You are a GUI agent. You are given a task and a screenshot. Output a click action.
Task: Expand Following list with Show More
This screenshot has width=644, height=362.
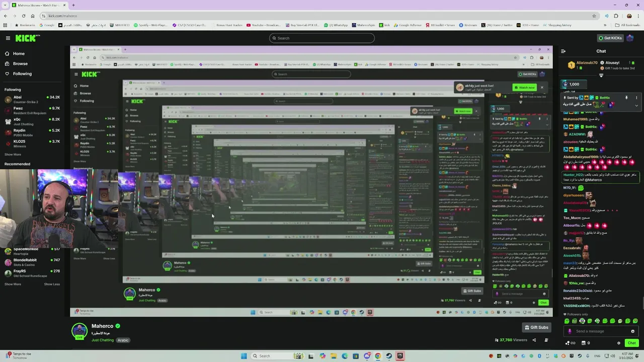[13, 155]
